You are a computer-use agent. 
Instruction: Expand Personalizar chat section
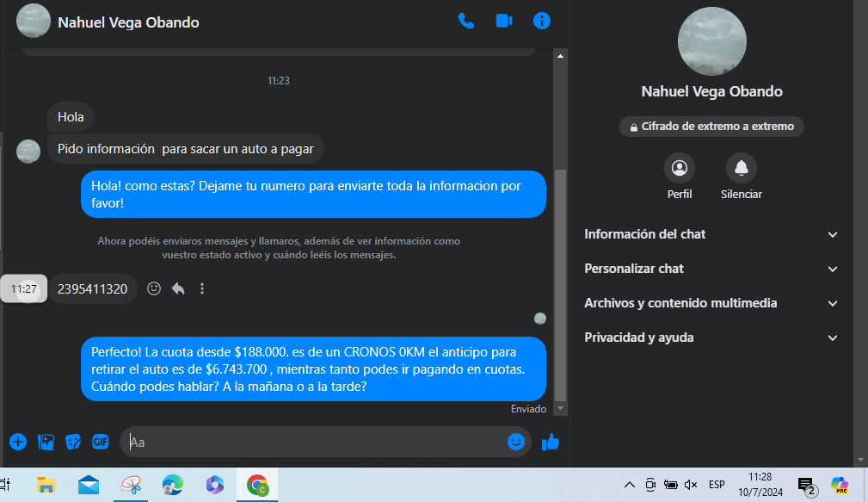711,269
